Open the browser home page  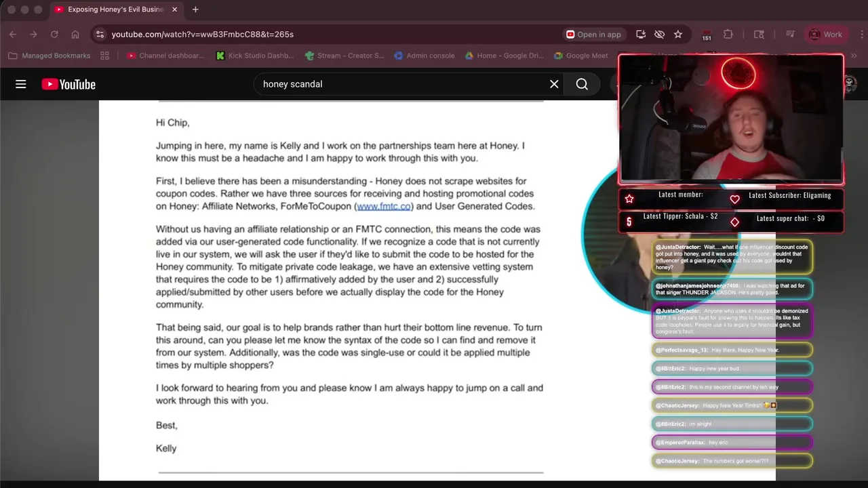75,34
